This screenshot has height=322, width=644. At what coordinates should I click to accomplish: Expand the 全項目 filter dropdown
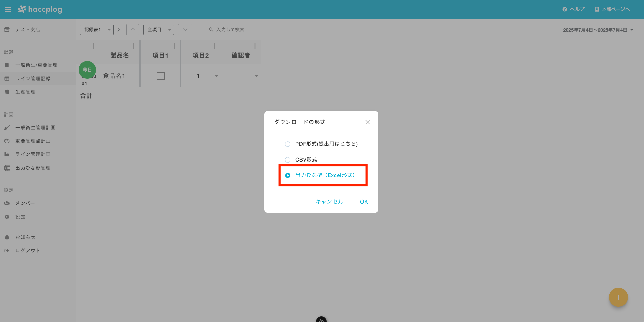tap(159, 30)
